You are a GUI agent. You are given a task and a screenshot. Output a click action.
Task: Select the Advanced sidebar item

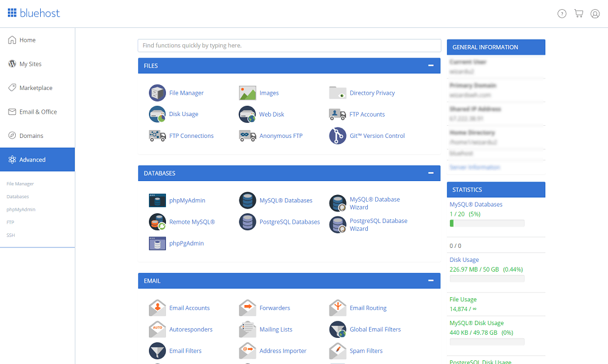coord(37,159)
